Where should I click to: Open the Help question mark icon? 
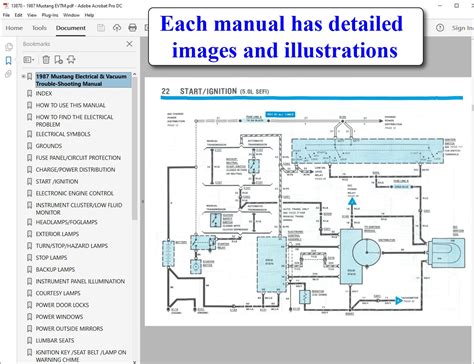(x=440, y=28)
